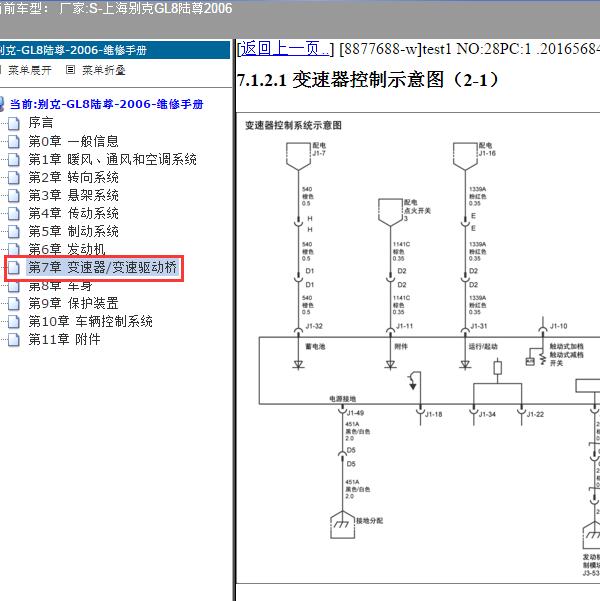Screen dimensions: 600x601
Task: Click the 变速器控制系统示意图 diagram caption
Action: pos(293,125)
